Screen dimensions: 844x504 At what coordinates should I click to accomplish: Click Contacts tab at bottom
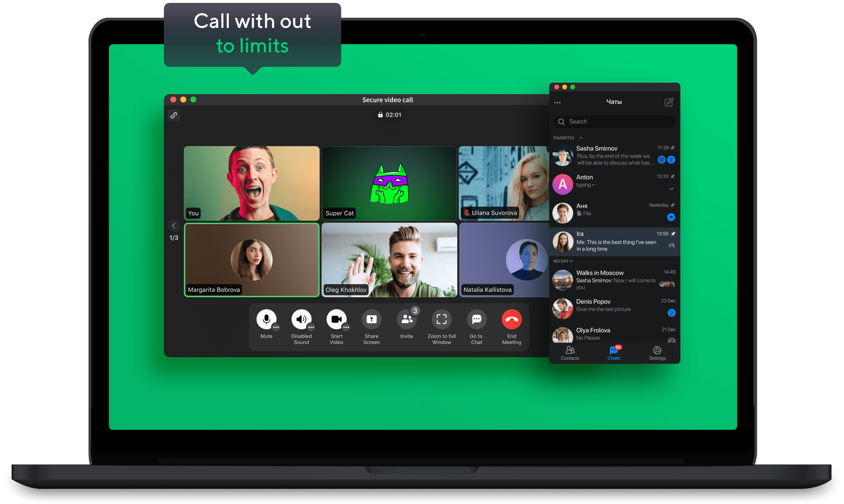coord(571,354)
